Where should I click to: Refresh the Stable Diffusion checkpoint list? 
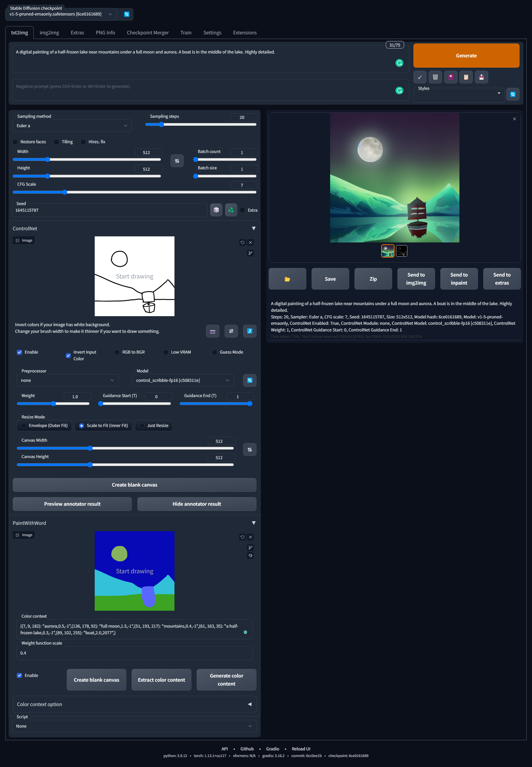point(126,14)
